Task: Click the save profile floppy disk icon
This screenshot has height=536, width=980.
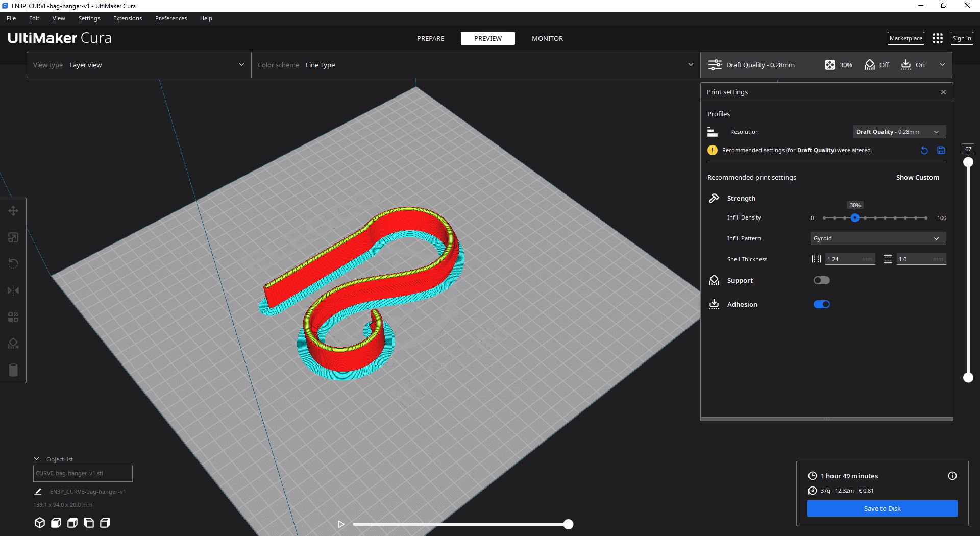Action: tap(941, 150)
